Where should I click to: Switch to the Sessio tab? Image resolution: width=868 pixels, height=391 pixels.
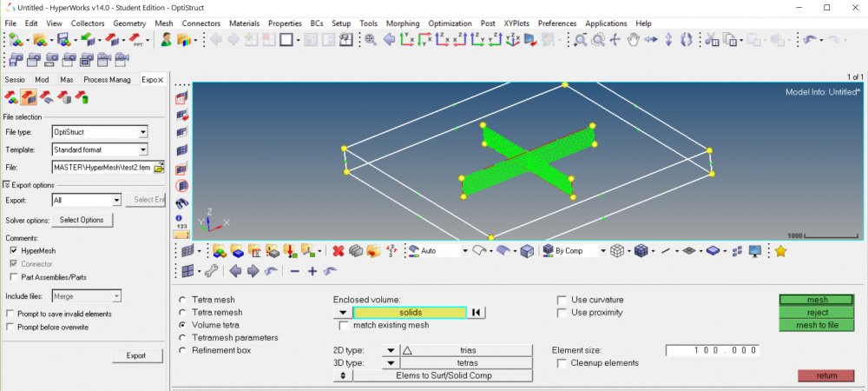(15, 80)
